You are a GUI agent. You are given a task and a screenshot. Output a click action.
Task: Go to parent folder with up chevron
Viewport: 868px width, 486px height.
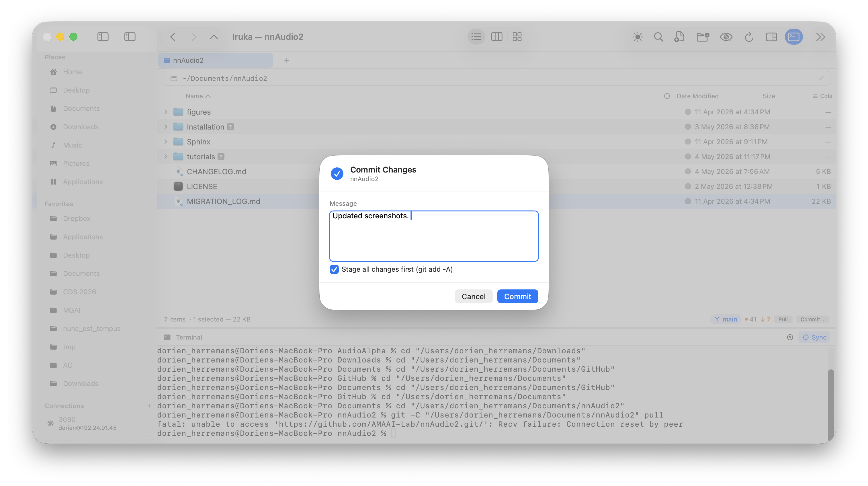click(214, 37)
